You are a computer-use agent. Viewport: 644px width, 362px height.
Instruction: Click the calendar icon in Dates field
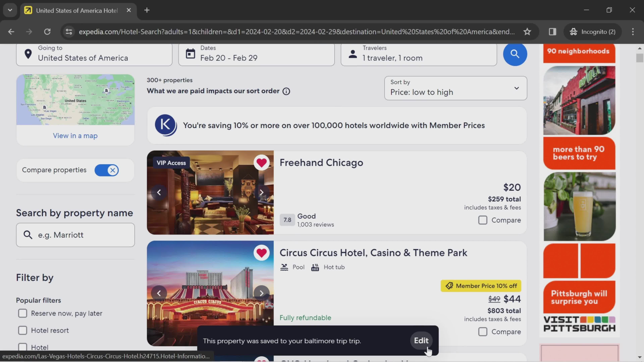(x=191, y=54)
